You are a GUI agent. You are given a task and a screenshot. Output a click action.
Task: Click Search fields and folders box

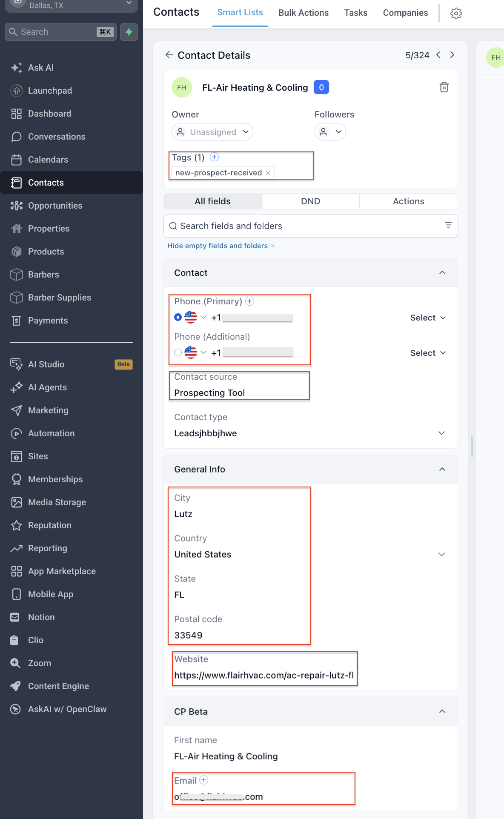point(310,226)
